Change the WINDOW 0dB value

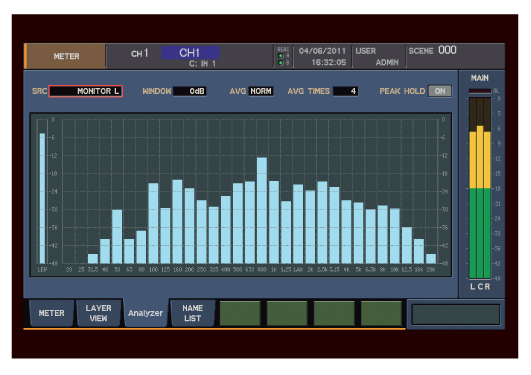(x=190, y=91)
